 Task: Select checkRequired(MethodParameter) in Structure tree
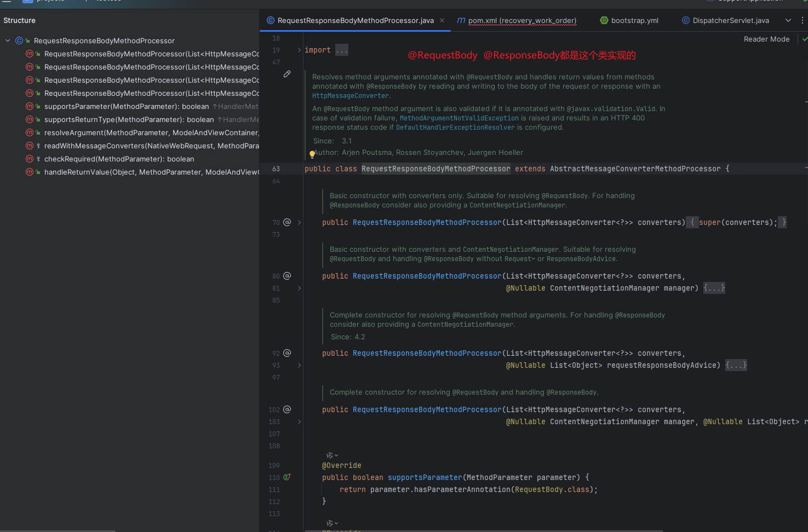(119, 159)
